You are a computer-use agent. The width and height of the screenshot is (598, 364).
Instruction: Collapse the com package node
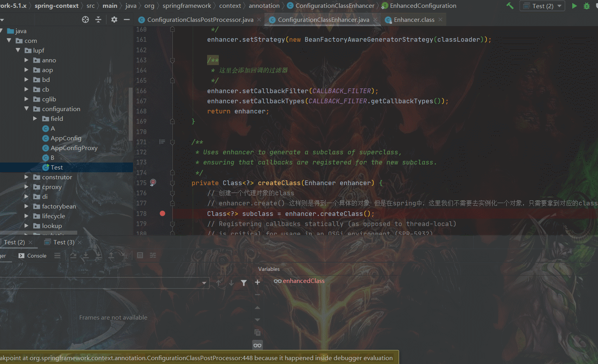[x=9, y=41]
